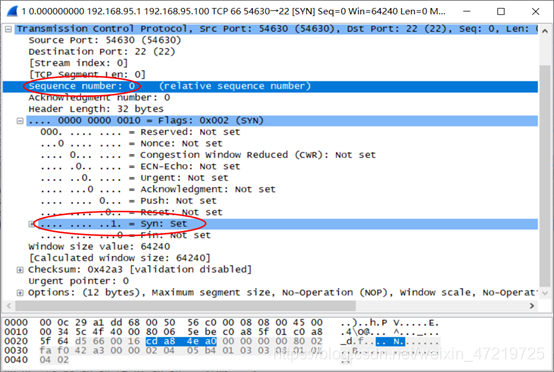Click the vertical scrollbar up arrow

pos(544,31)
